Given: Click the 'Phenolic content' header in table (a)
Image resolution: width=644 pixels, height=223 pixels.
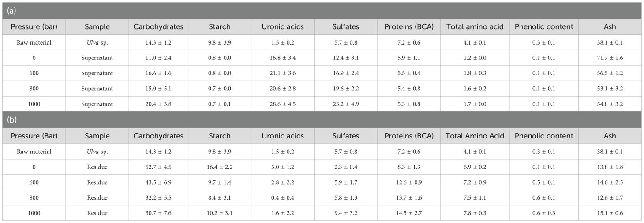Looking at the screenshot, I should 544,26.
